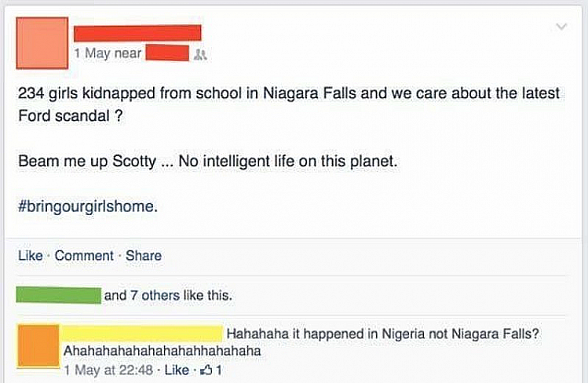588x383 pixels.
Task: Open the redacted location after "near"
Action: click(168, 53)
